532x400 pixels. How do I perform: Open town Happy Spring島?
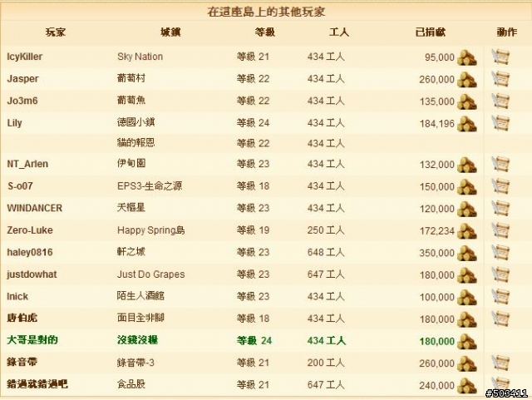150,230
